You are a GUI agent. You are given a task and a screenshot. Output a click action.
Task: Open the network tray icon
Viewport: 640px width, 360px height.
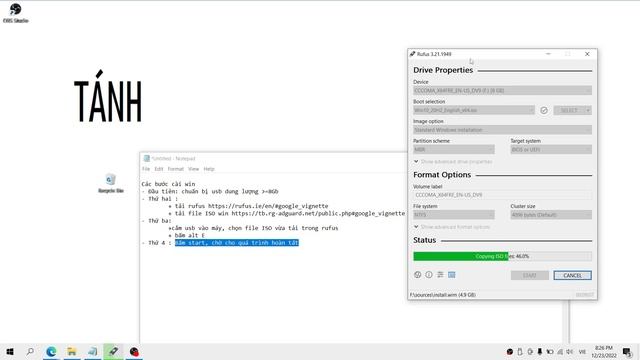tap(560, 351)
